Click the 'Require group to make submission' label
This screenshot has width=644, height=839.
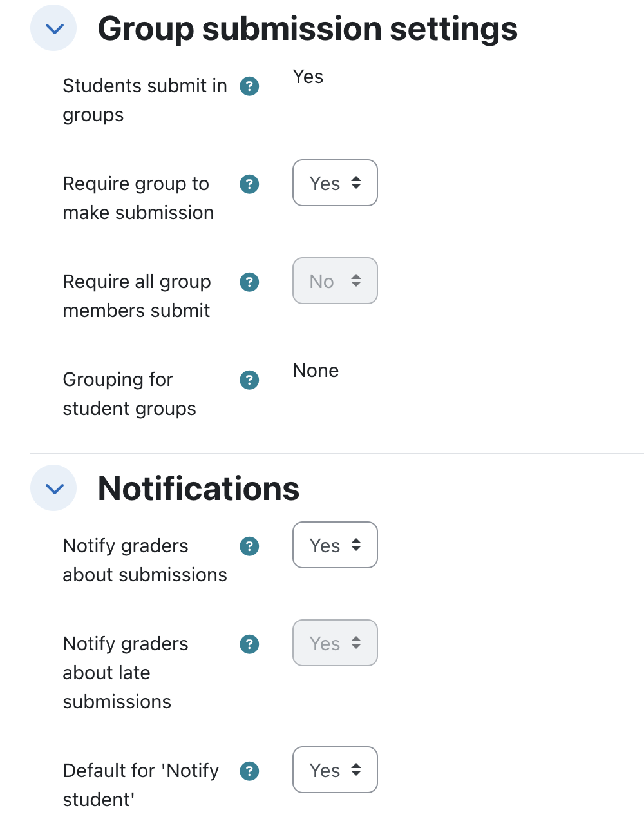click(138, 198)
